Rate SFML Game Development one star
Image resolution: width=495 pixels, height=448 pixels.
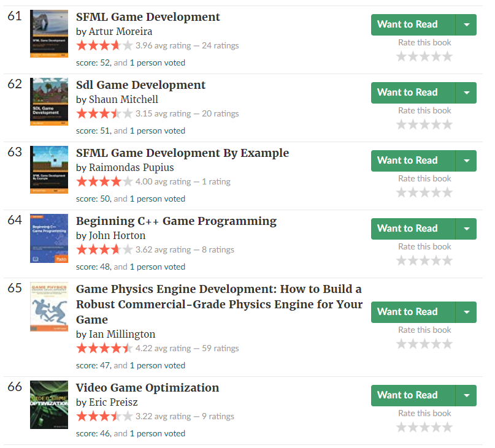(x=402, y=56)
